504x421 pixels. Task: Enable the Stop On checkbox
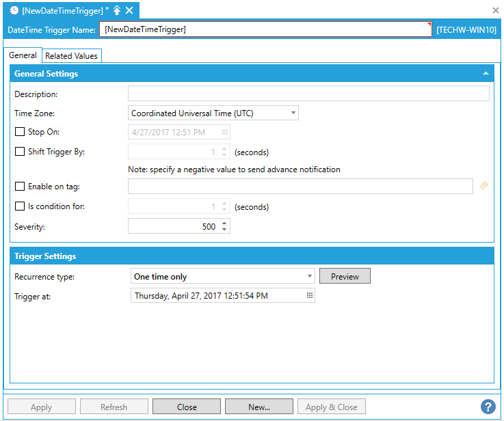tap(19, 132)
